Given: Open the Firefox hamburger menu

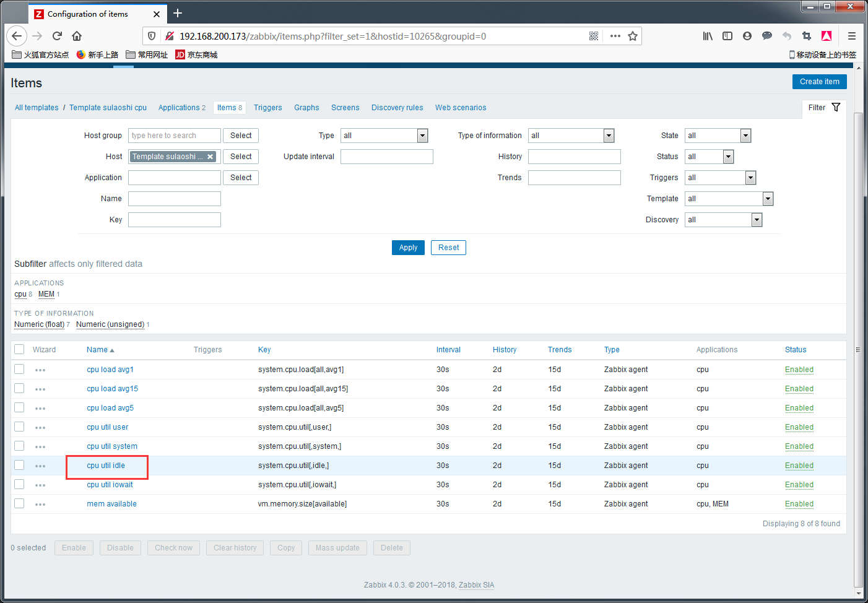Looking at the screenshot, I should (x=852, y=36).
